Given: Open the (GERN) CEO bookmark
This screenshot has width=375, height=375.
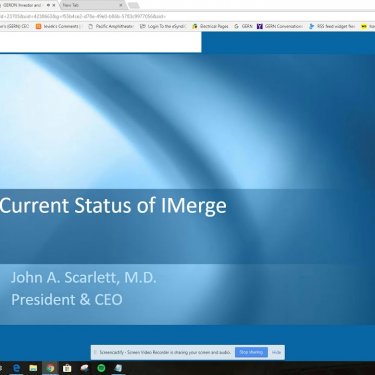Looking at the screenshot, I should coord(15,26).
